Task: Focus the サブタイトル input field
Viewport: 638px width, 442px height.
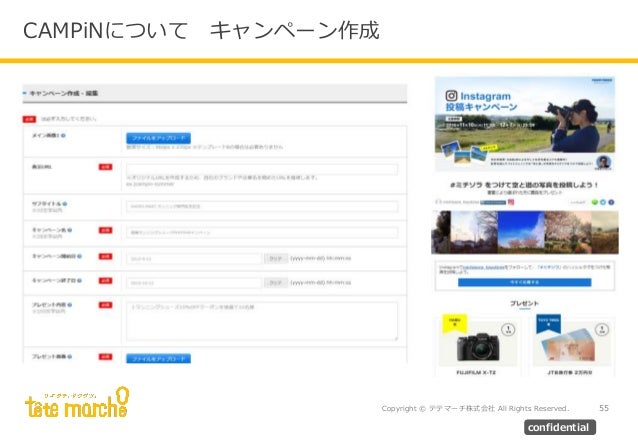Action: pos(262,206)
